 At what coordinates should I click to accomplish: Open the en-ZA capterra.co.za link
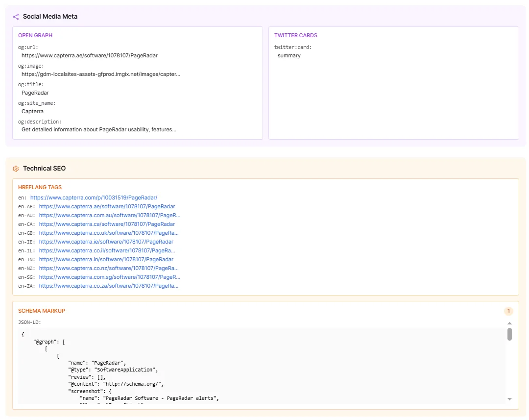tap(109, 285)
